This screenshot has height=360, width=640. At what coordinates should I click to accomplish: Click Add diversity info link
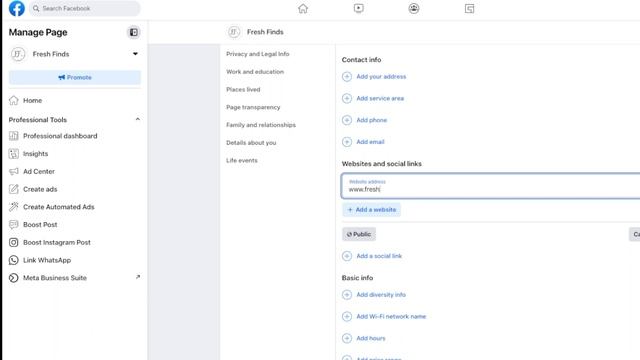(x=381, y=295)
